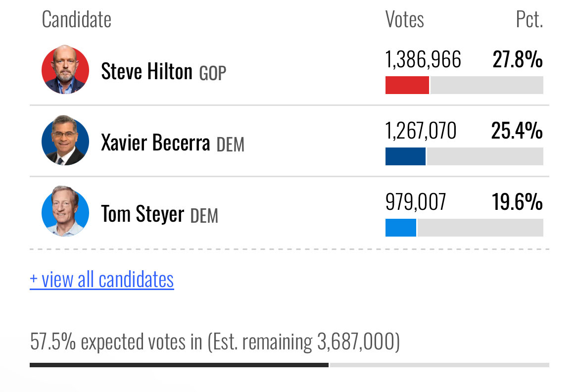Click Steve Hilton's circular portrait thumbnail
The width and height of the screenshot is (579, 392).
click(65, 69)
